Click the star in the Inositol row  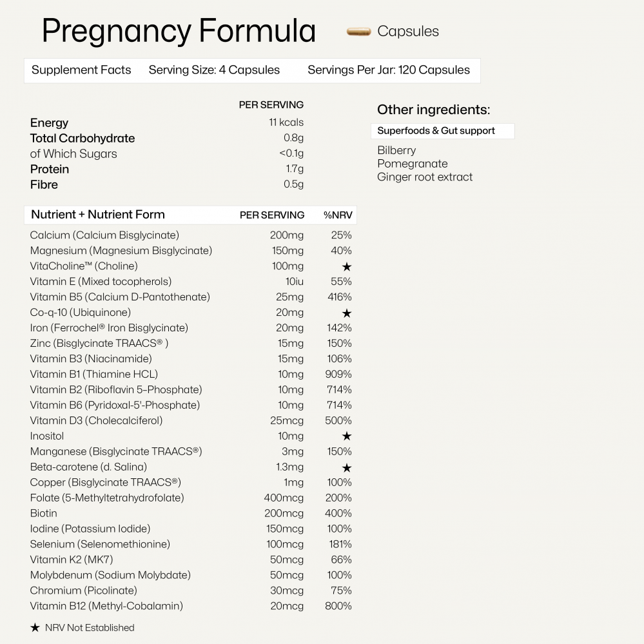tap(347, 436)
